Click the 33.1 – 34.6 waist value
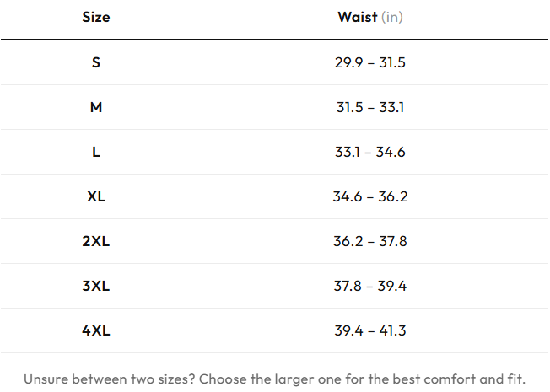This screenshot has height=392, width=550. [370, 152]
